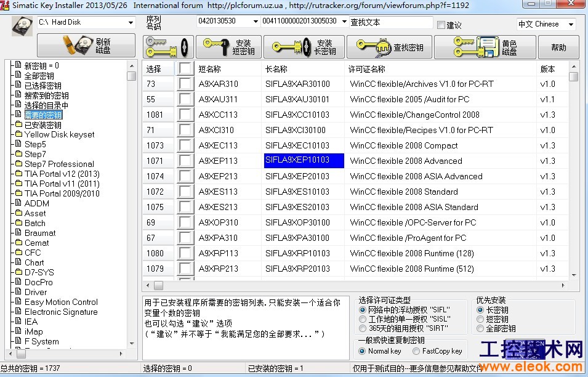Open the 帮助 help button

pos(558,47)
